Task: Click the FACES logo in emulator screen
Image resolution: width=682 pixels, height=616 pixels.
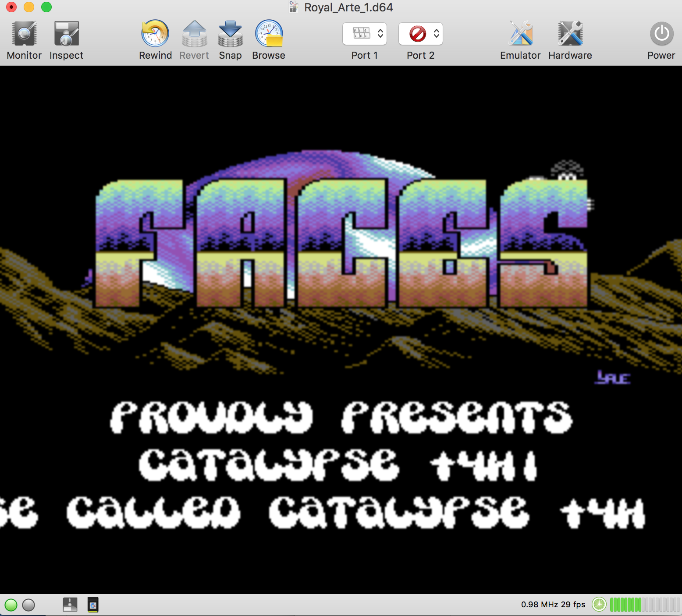Action: click(x=342, y=242)
